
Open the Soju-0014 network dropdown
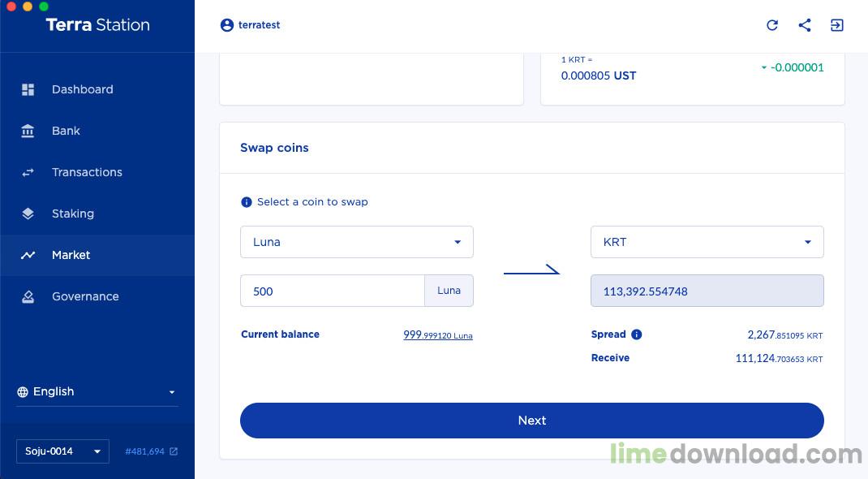tap(62, 451)
